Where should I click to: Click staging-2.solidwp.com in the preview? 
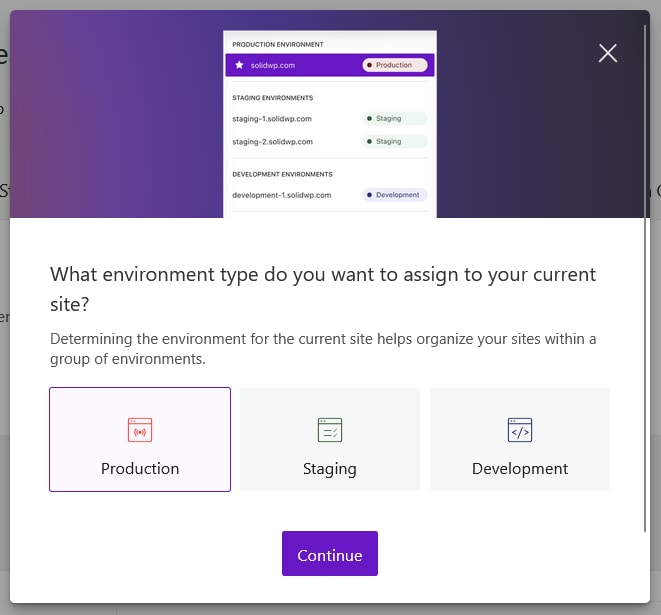pyautogui.click(x=272, y=142)
